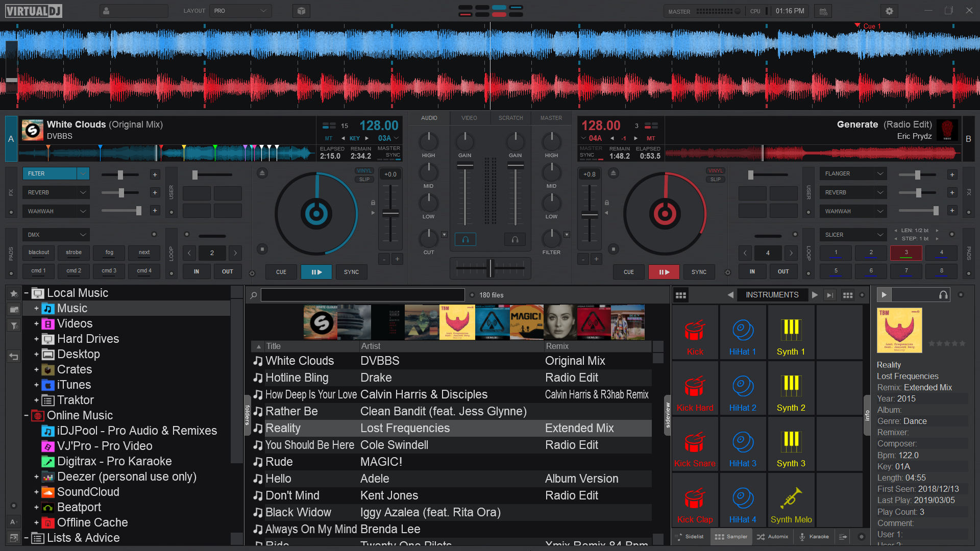
Task: Open the Automix tab
Action: (x=773, y=537)
